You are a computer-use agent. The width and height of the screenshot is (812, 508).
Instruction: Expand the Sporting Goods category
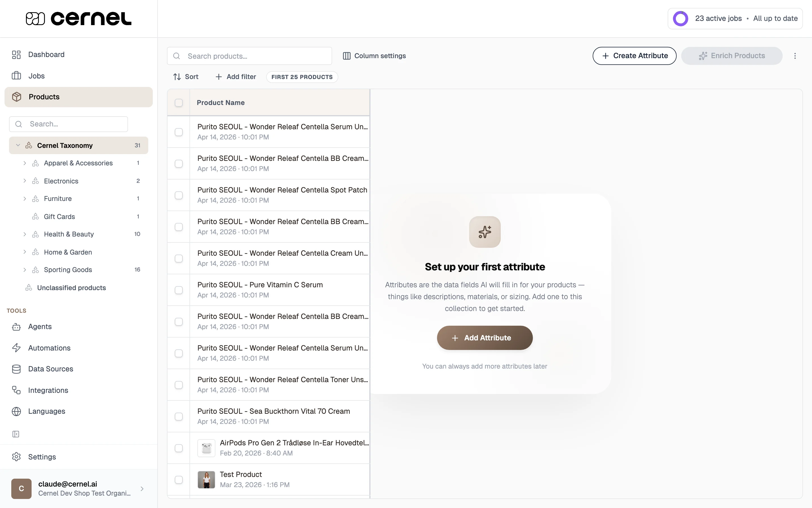[x=25, y=270]
